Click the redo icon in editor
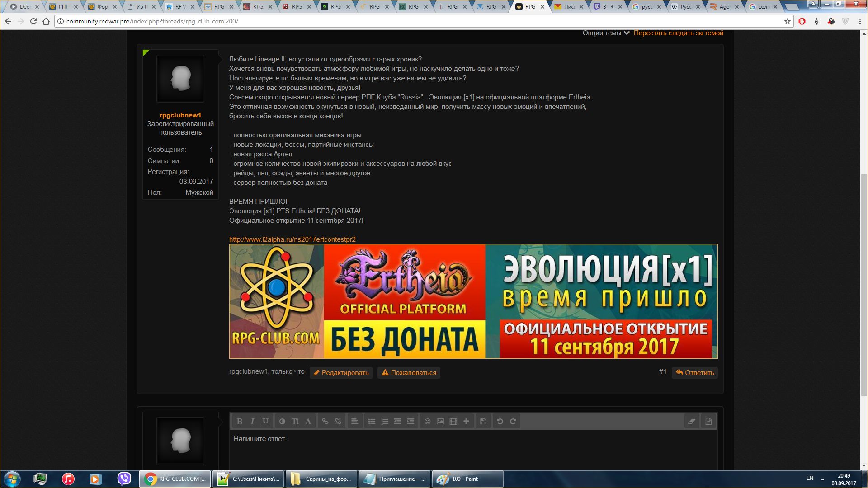 513,421
